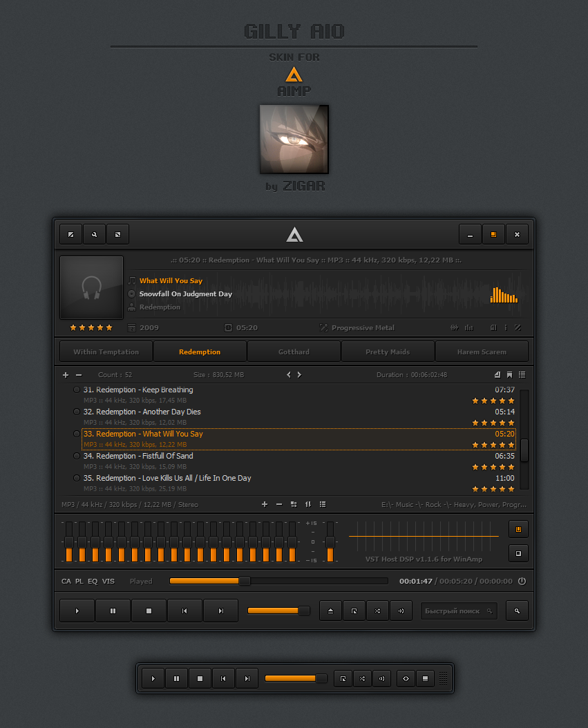
Task: Click the 'i' file info icon
Action: (506, 328)
